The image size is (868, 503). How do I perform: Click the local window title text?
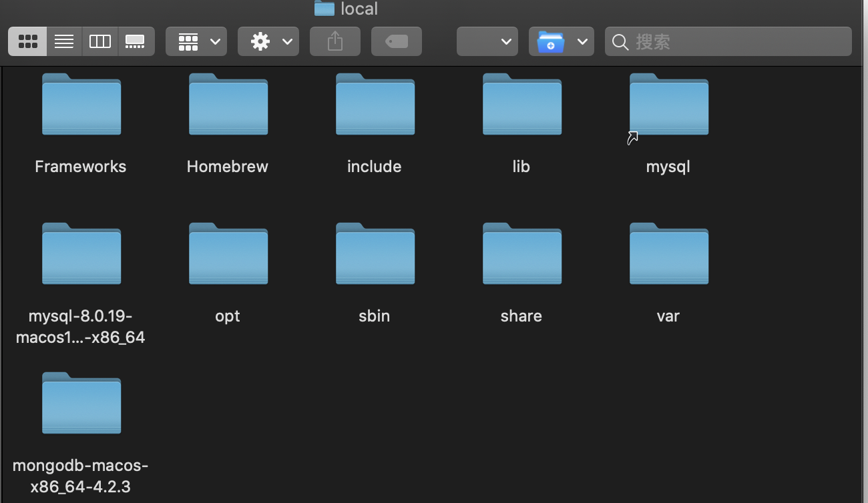point(359,9)
